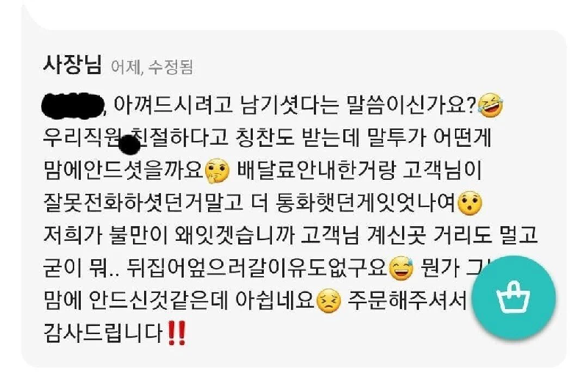This screenshot has height=373, width=588.
Task: Click the word 주문해주셔서
Action: 407,301
